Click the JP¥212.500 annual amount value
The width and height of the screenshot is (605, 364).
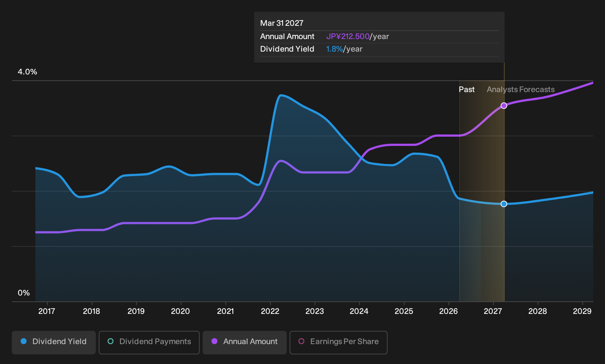point(348,36)
